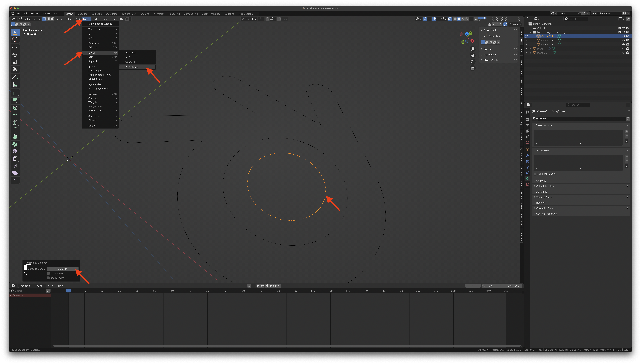The image size is (641, 364).
Task: Expand the UV Maps panel
Action: (x=581, y=181)
